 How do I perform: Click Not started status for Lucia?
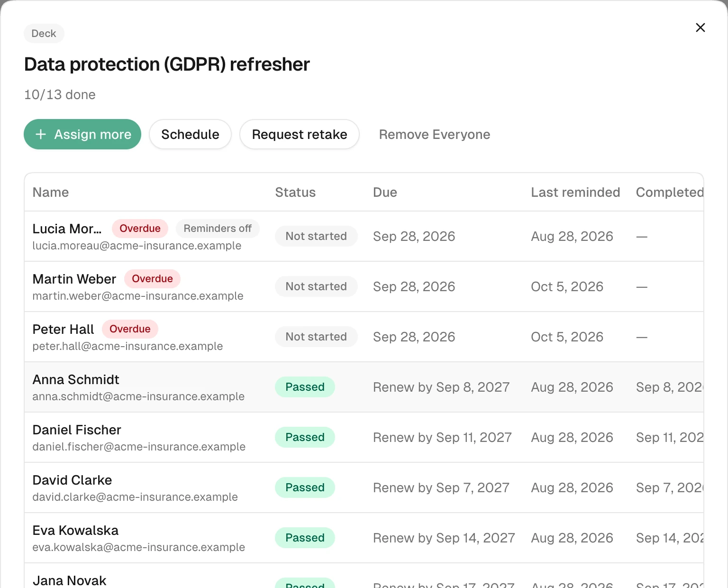[316, 236]
